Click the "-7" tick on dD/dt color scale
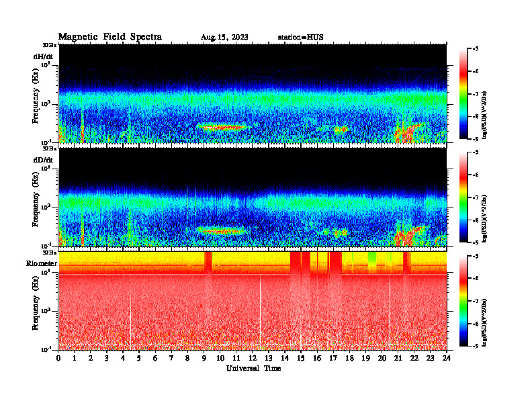 click(x=476, y=197)
